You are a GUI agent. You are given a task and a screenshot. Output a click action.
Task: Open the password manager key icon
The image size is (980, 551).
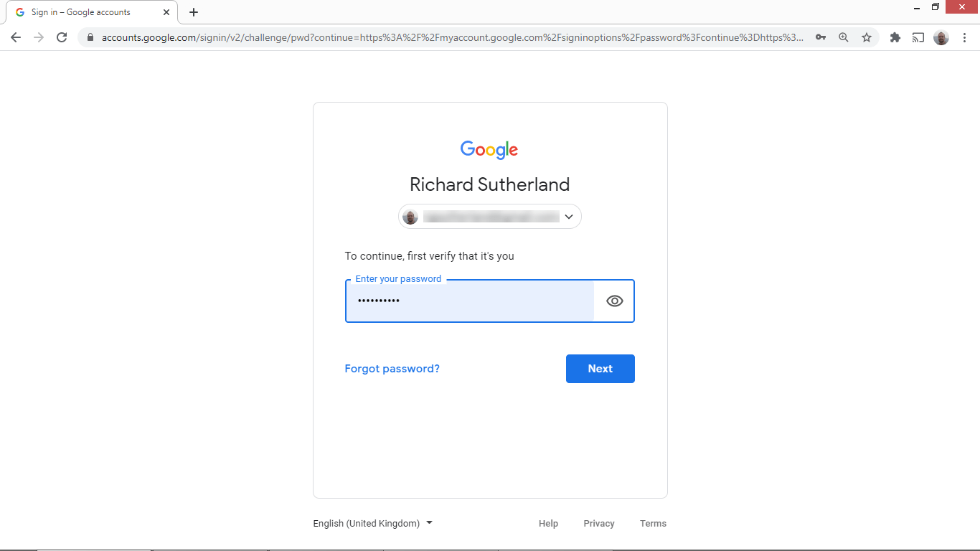coord(820,37)
